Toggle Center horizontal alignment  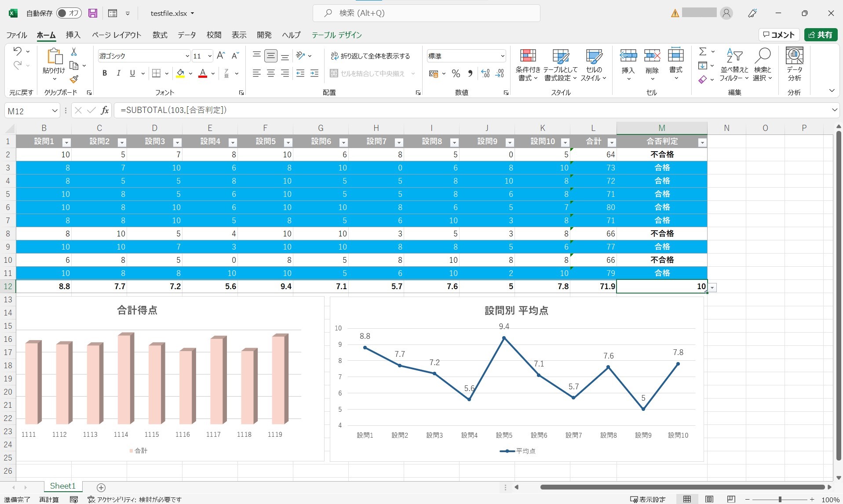(271, 73)
